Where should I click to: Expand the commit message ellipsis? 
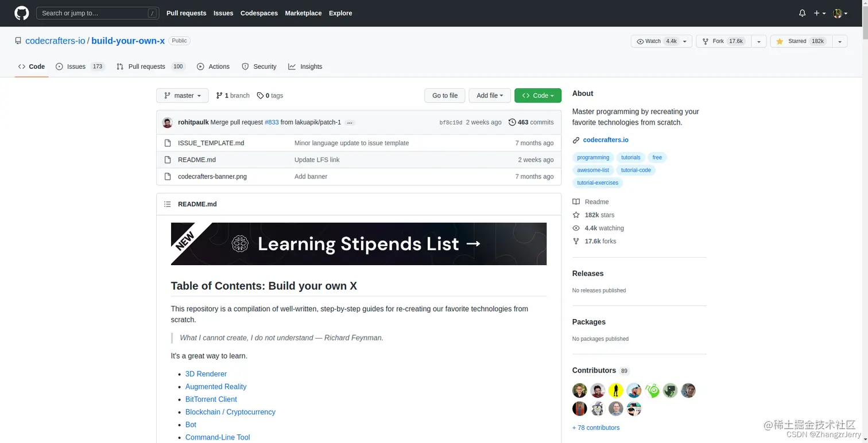[x=350, y=122]
